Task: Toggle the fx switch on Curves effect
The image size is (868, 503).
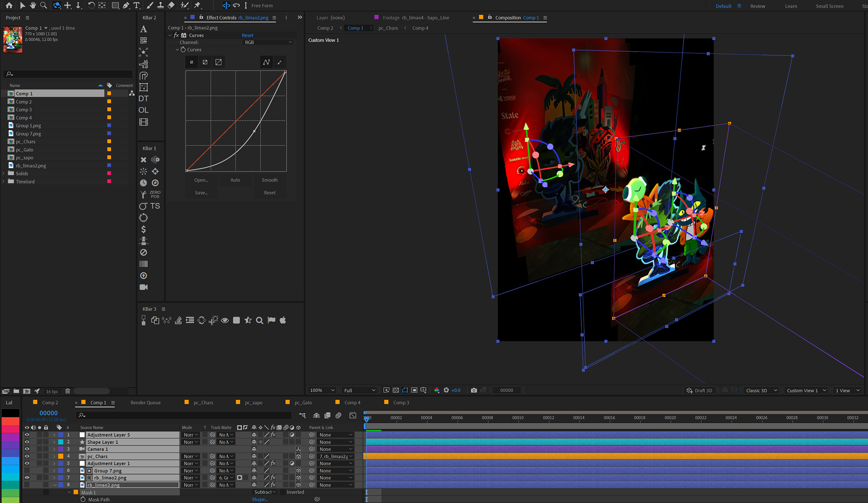Action: click(x=176, y=35)
